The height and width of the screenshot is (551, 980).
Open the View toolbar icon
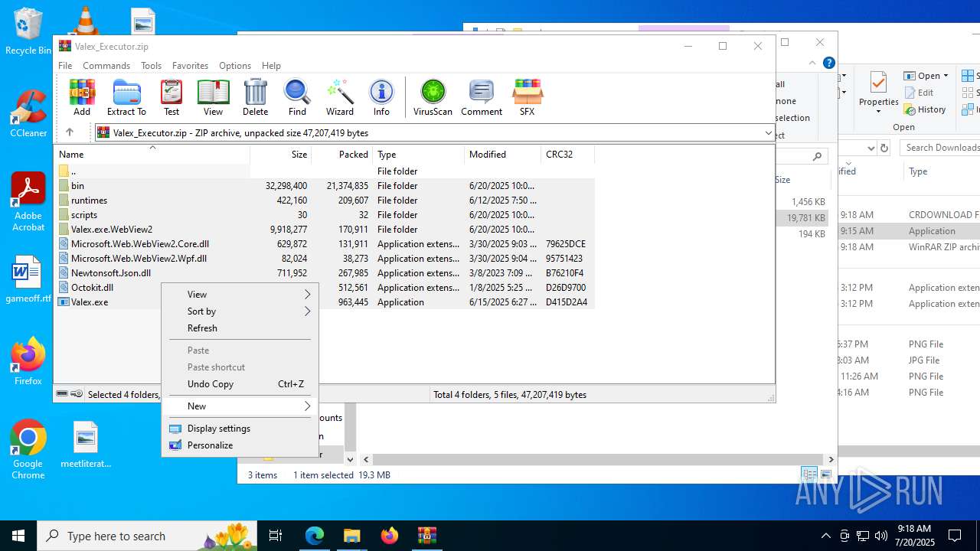point(214,97)
